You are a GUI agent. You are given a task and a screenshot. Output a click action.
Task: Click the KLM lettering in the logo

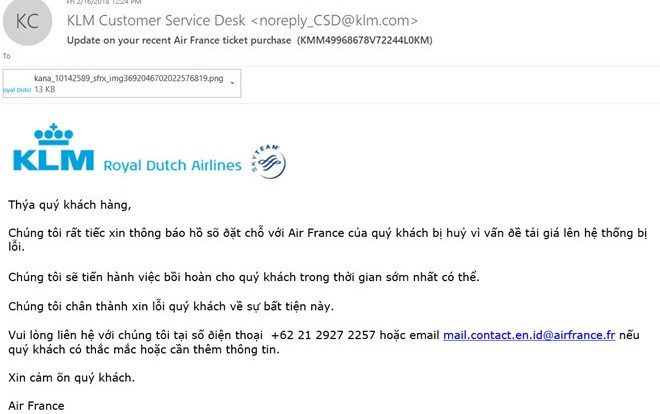click(53, 160)
